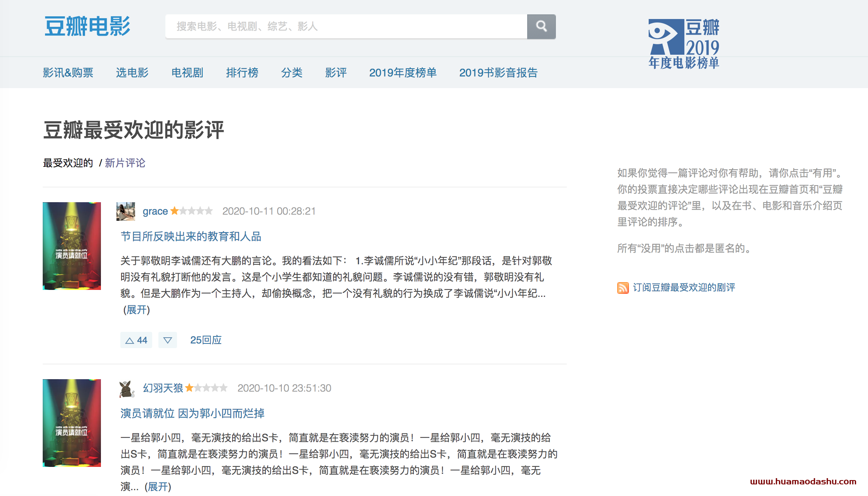Open the 2019书影音报告 link
This screenshot has height=496, width=868.
[498, 73]
